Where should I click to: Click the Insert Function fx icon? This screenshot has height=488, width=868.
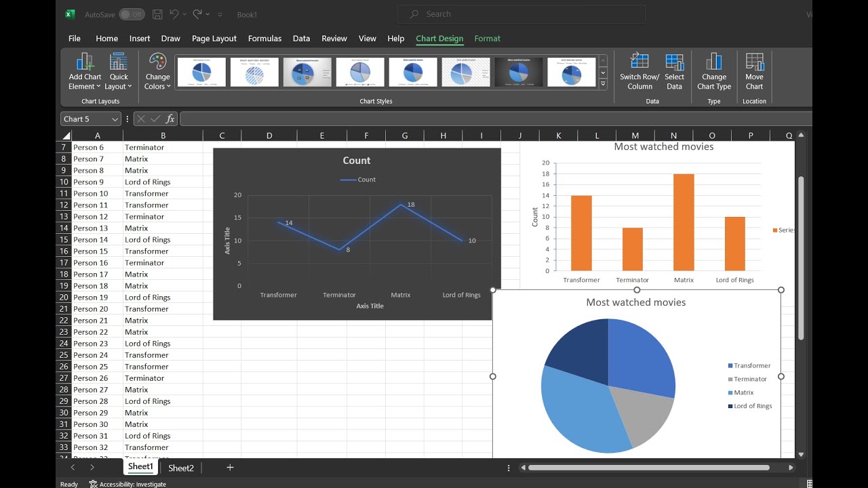click(x=170, y=119)
